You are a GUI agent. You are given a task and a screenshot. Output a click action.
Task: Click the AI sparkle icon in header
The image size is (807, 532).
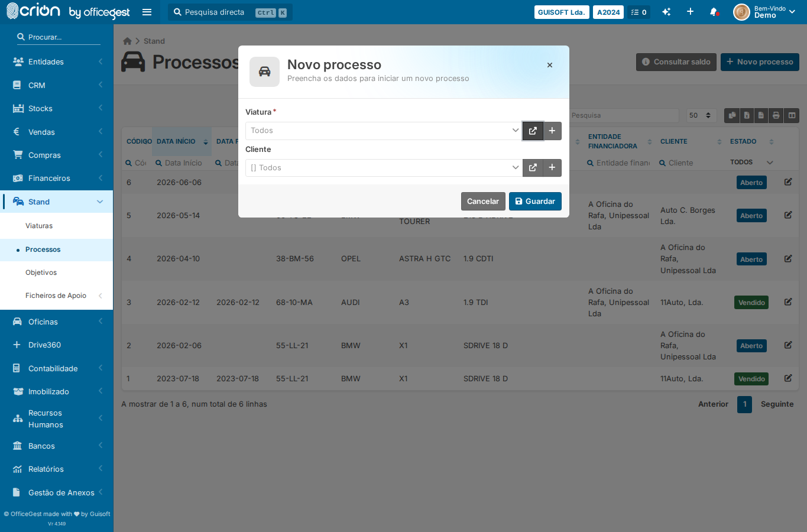tap(666, 12)
